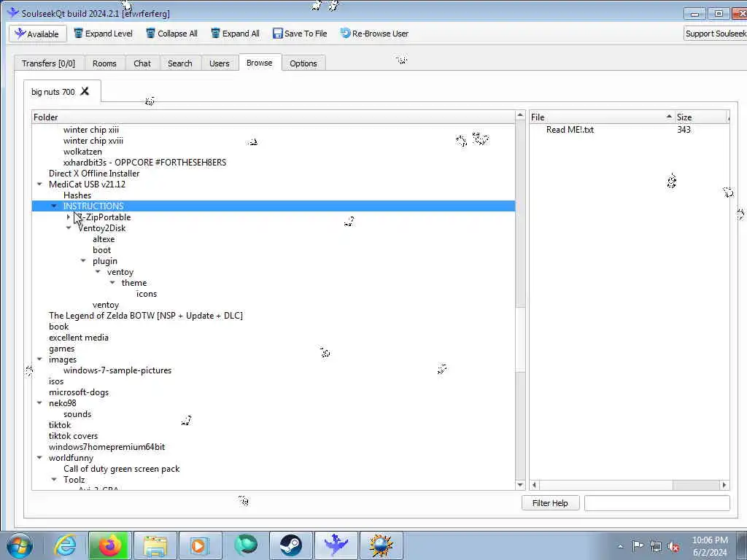Screen dimensions: 747x560
Task: Select The Legend of Zelda BOTW folder
Action: point(146,316)
